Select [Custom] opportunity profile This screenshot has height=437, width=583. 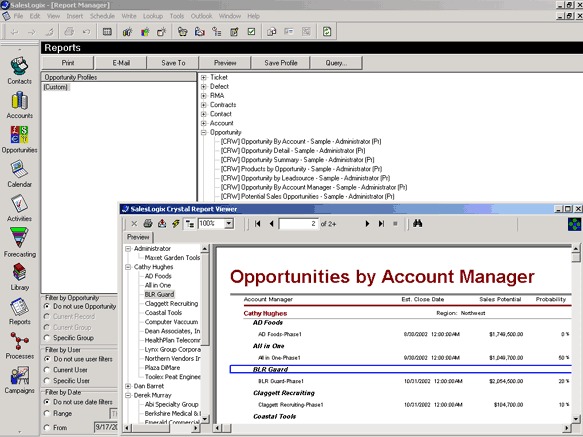(x=56, y=87)
